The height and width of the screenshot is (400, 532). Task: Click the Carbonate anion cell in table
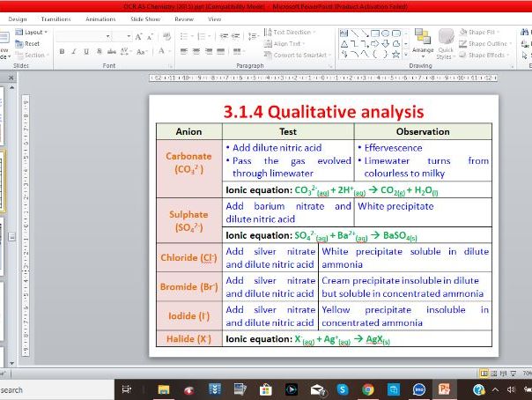188,162
